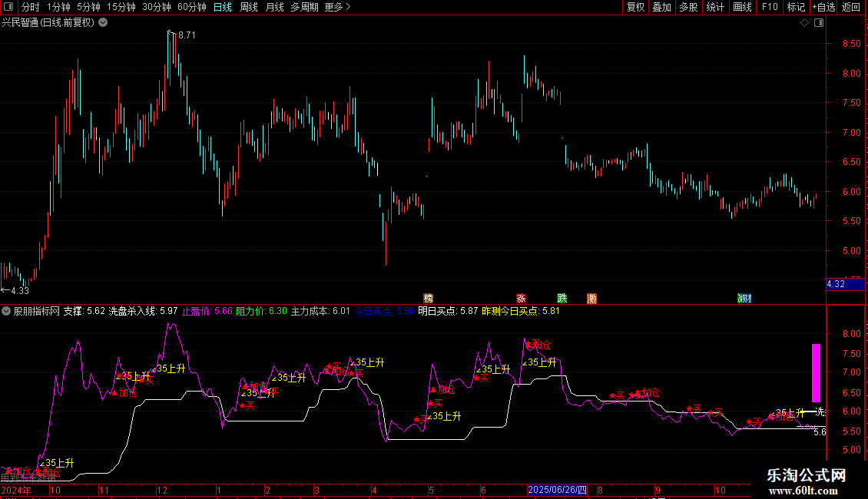The height and width of the screenshot is (499, 868).
Task: Click the 止盈价: 5.66 value
Action: click(207, 311)
